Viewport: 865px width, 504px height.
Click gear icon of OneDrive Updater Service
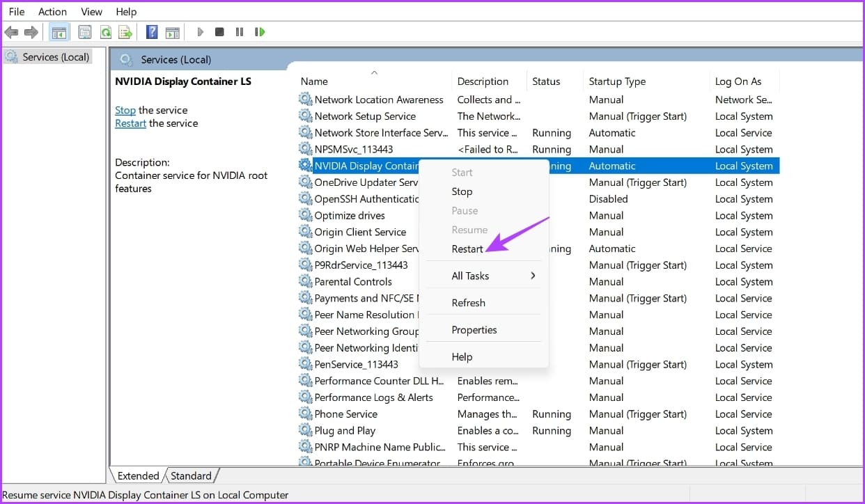[x=305, y=182]
